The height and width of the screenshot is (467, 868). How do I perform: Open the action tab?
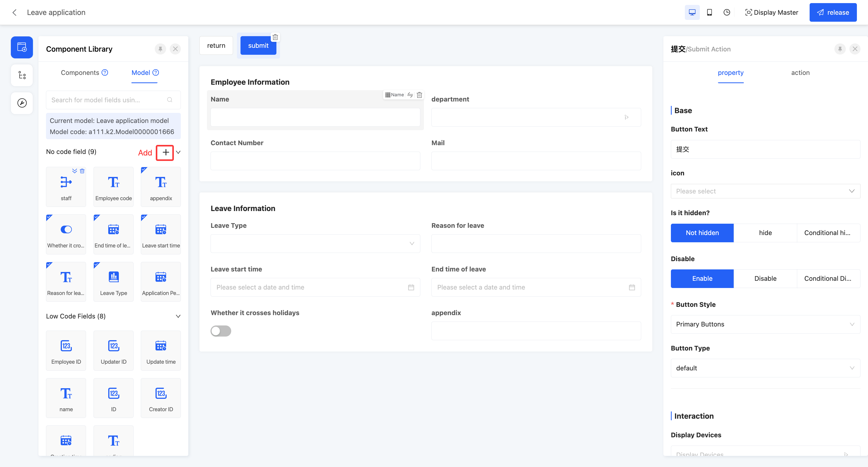point(800,73)
